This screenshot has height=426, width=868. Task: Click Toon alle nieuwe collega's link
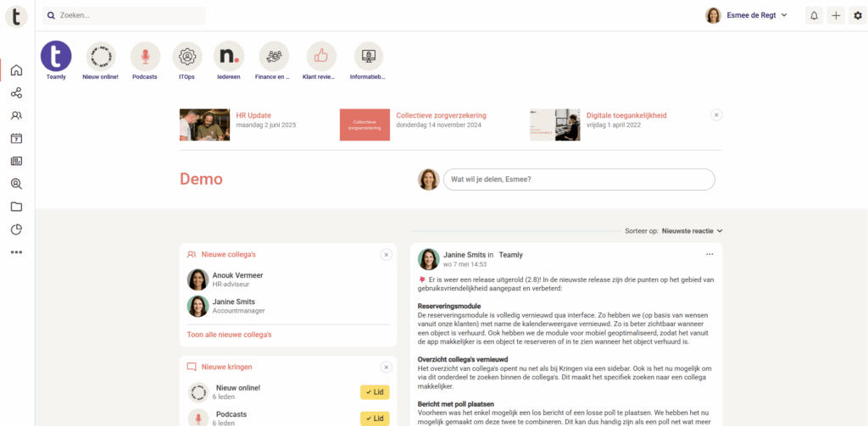229,335
